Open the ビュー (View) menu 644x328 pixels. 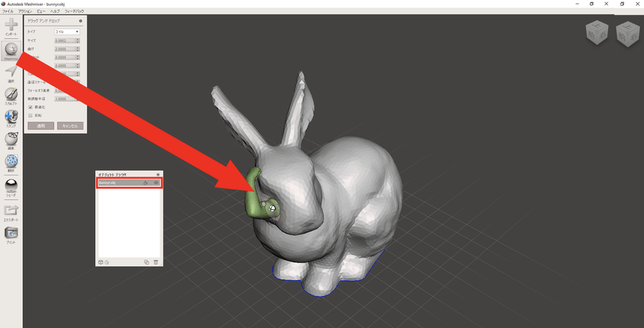tap(41, 11)
